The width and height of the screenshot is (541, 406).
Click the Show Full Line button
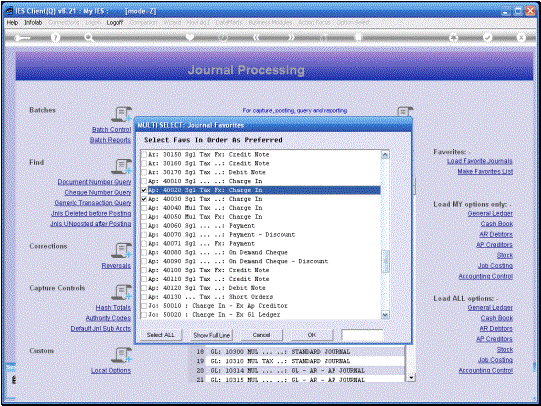[212, 335]
